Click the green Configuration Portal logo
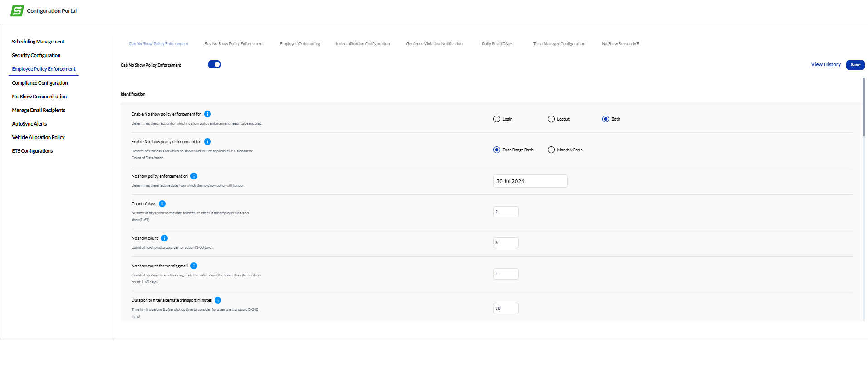Viewport: 868px width, 367px height. tap(17, 11)
